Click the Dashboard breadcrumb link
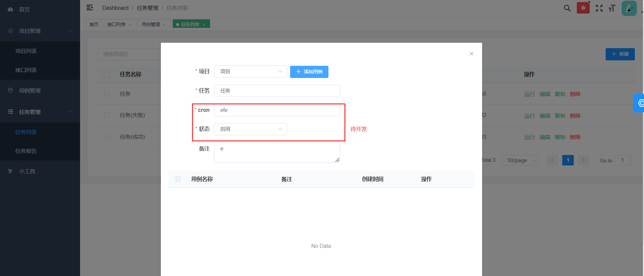The image size is (644, 276). pos(115,8)
